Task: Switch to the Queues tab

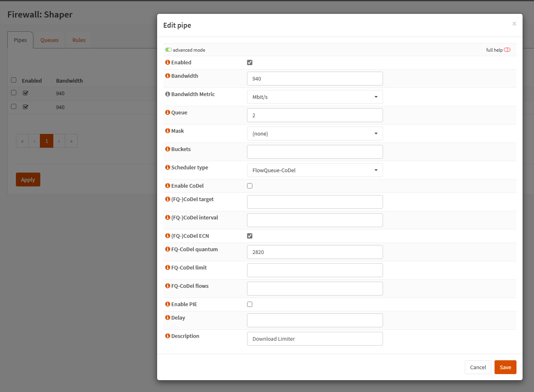Action: [49, 40]
